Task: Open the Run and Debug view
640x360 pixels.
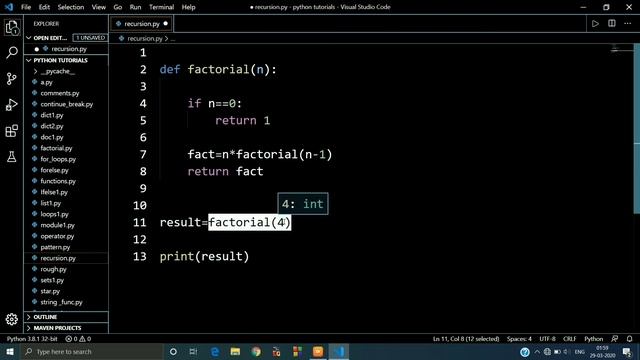Action: tap(12, 104)
